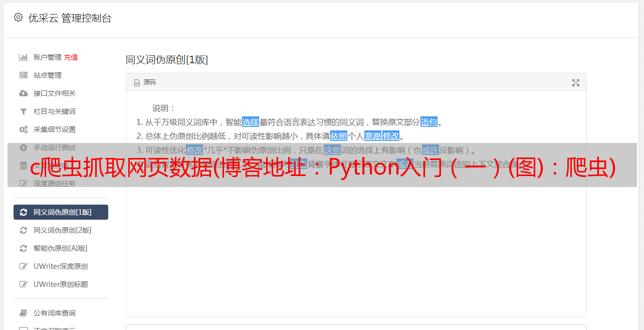Open 公有词库查询 in the sidebar
The image size is (644, 330).
[55, 313]
